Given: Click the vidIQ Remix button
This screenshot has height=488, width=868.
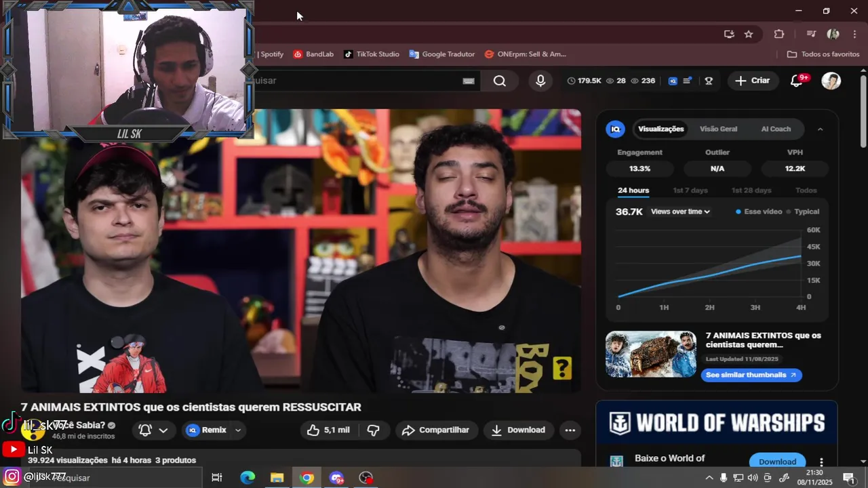Looking at the screenshot, I should (206, 430).
